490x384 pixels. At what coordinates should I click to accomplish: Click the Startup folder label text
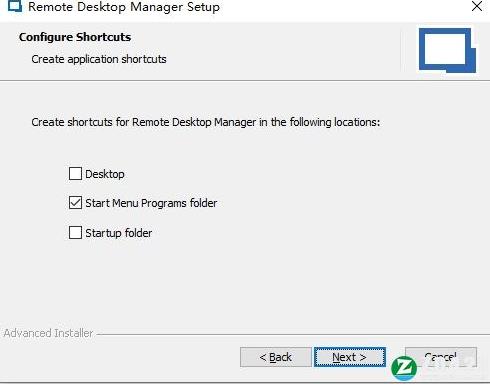[x=119, y=233]
